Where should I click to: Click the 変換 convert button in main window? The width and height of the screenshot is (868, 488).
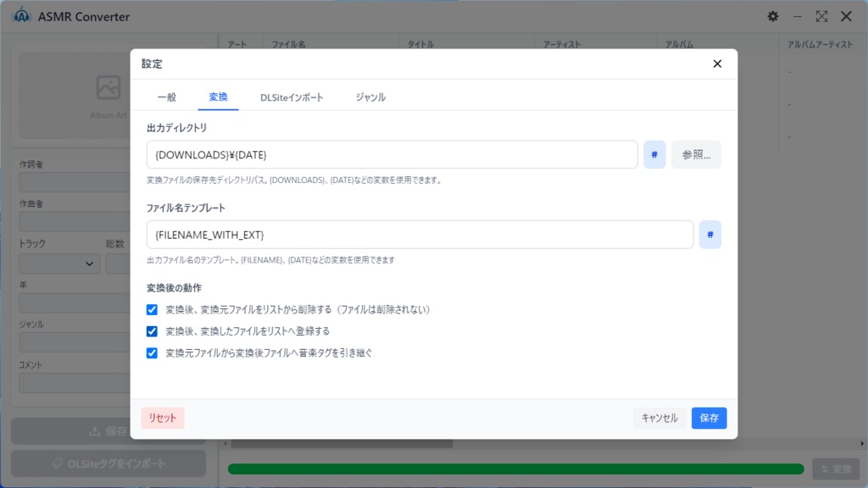pyautogui.click(x=836, y=469)
